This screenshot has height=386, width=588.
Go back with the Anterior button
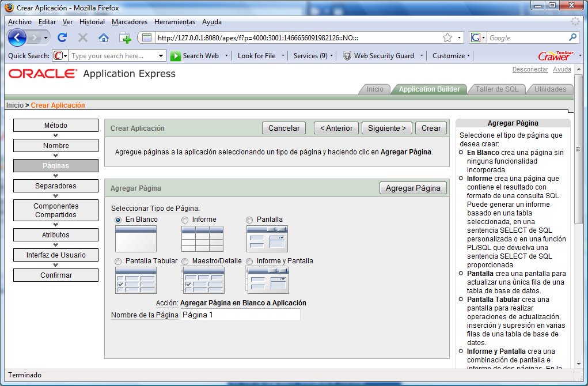(336, 128)
